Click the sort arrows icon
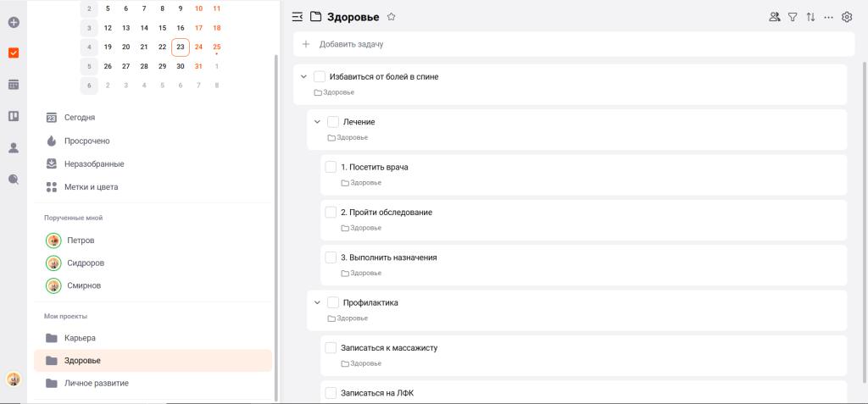Viewport: 868px width, 404px height. click(810, 16)
